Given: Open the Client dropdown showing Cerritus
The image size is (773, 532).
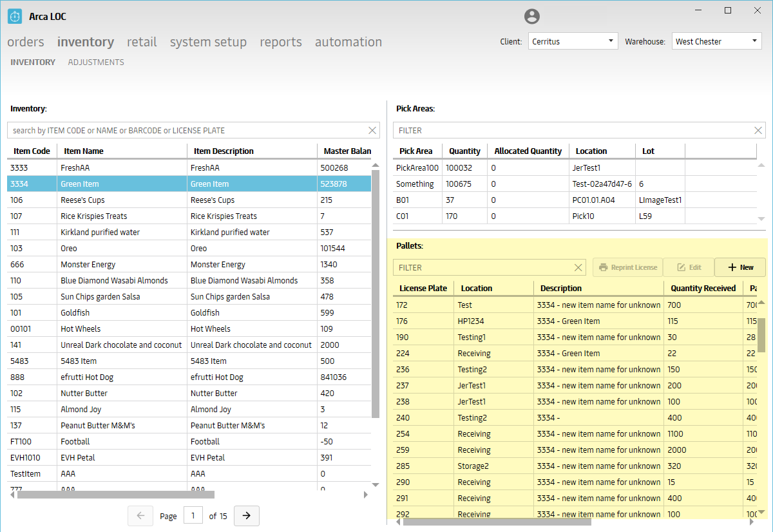Looking at the screenshot, I should pos(573,41).
